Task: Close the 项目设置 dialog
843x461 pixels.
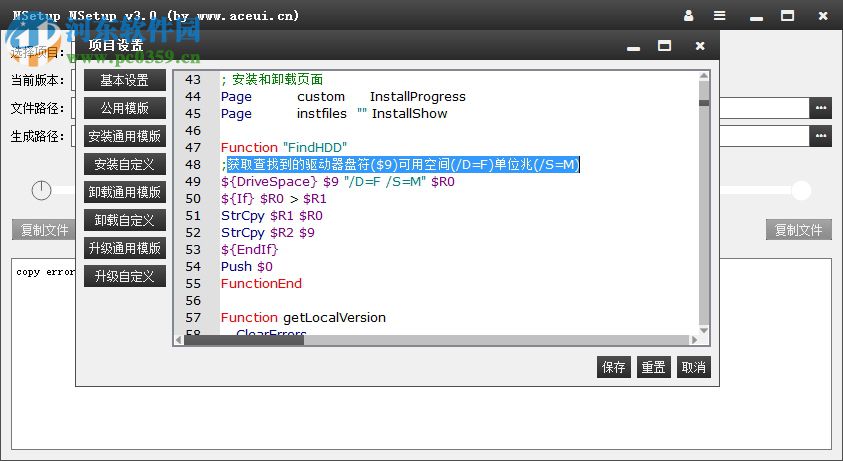Action: click(x=699, y=46)
